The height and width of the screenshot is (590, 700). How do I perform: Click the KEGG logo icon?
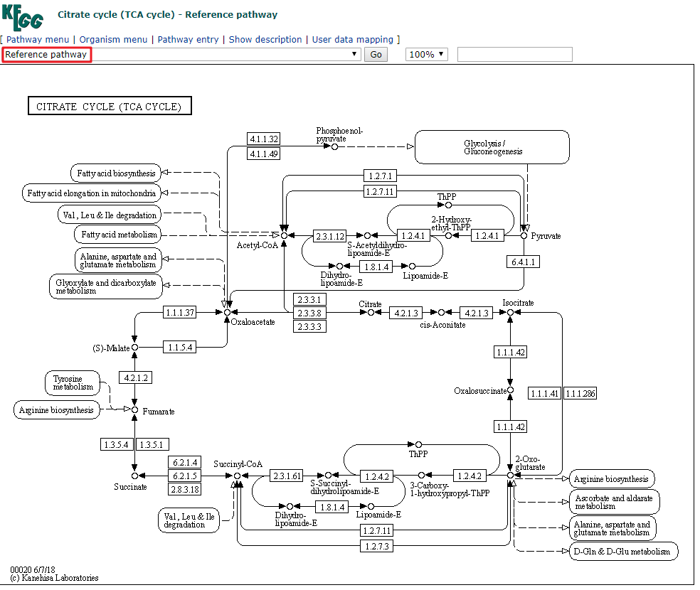tap(23, 17)
